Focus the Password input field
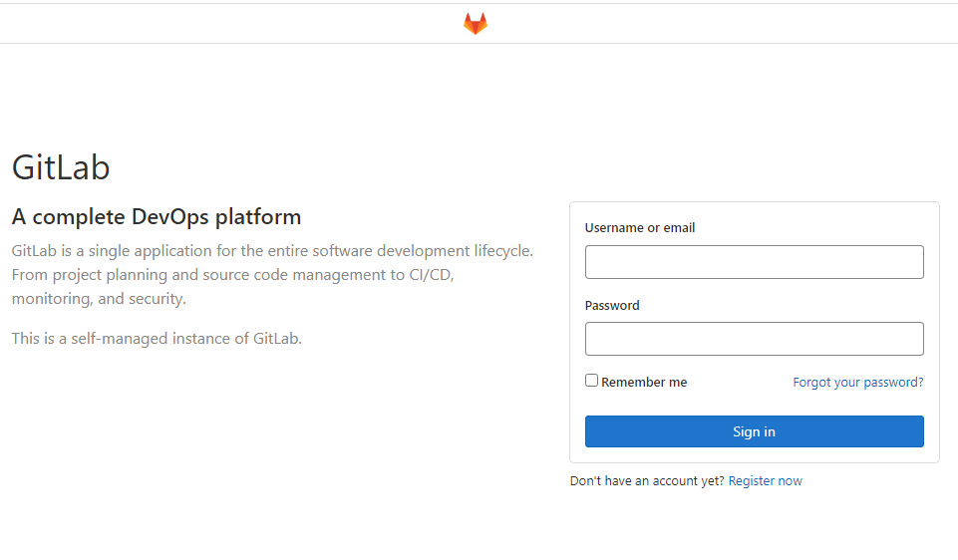Screen dimensions: 958x560 click(x=754, y=339)
